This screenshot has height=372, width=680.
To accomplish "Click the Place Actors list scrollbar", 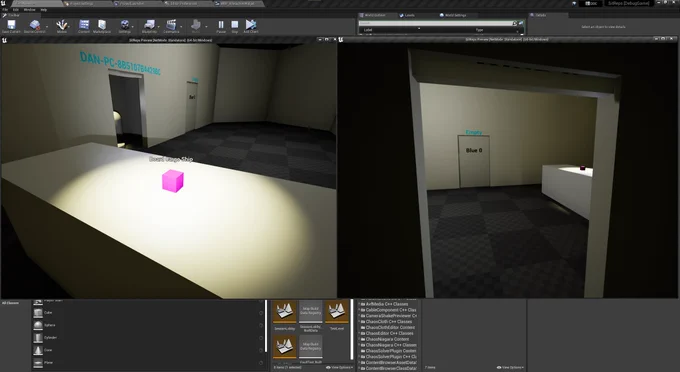I will (266, 326).
